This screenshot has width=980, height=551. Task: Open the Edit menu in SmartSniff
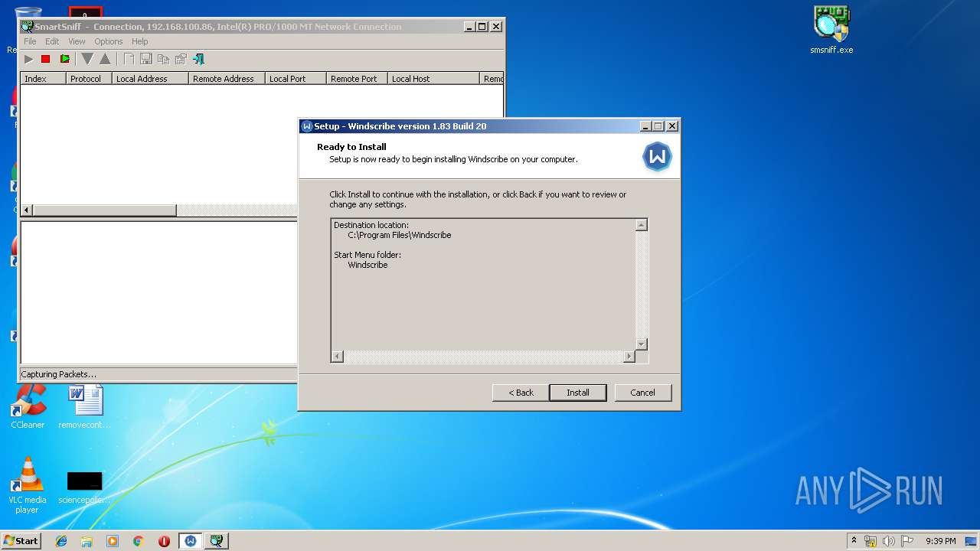tap(52, 41)
